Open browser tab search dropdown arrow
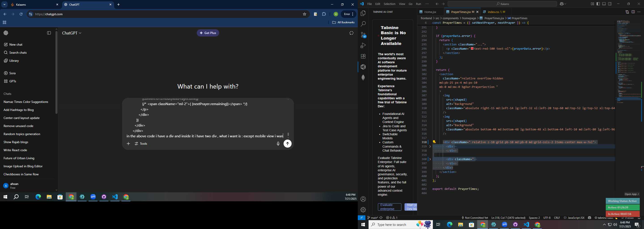Viewport: 644px width, 229px height. point(4,4)
